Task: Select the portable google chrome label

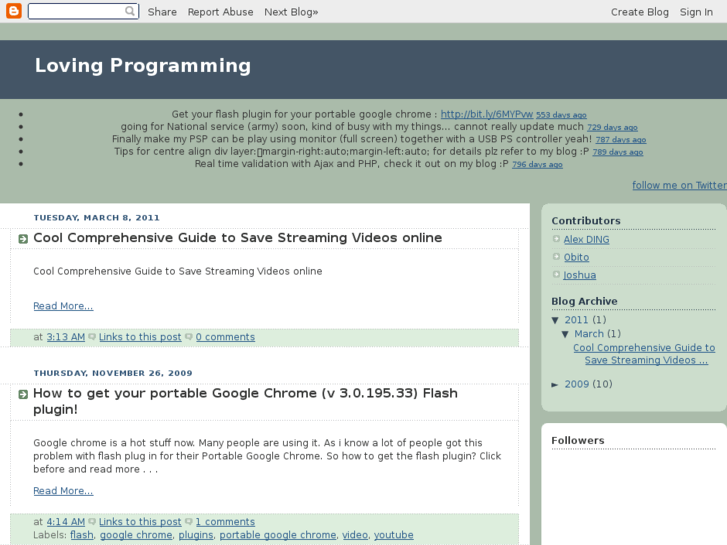Action: pos(278,535)
